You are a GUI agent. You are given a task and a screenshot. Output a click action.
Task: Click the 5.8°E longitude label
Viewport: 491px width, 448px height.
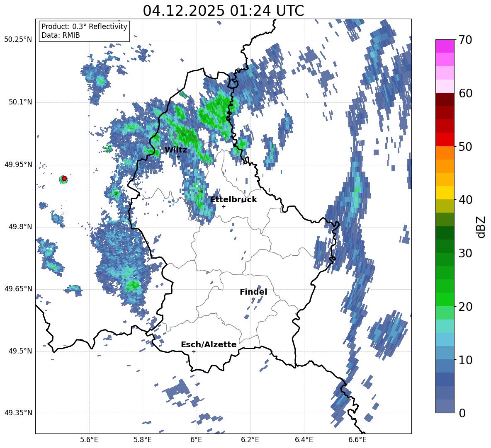coord(143,440)
